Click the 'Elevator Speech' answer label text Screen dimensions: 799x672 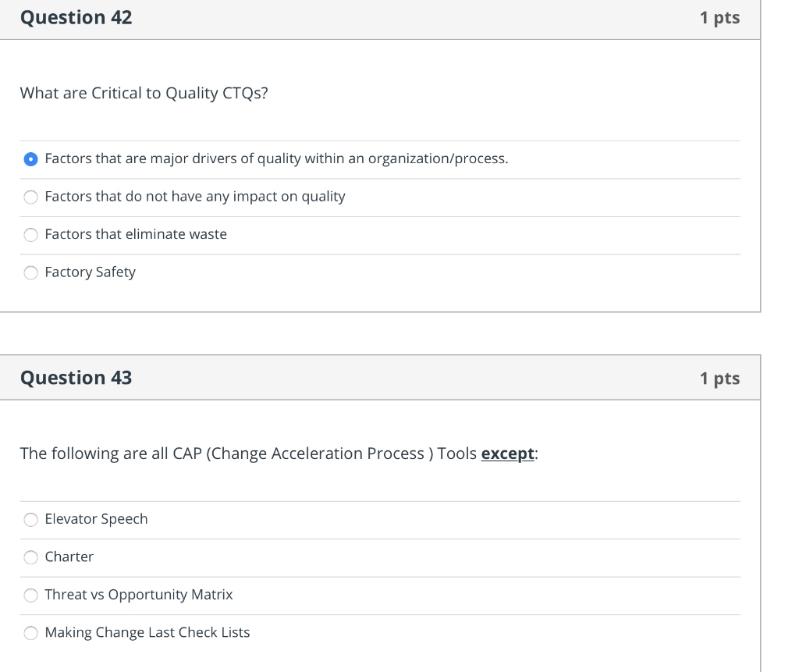coord(96,519)
